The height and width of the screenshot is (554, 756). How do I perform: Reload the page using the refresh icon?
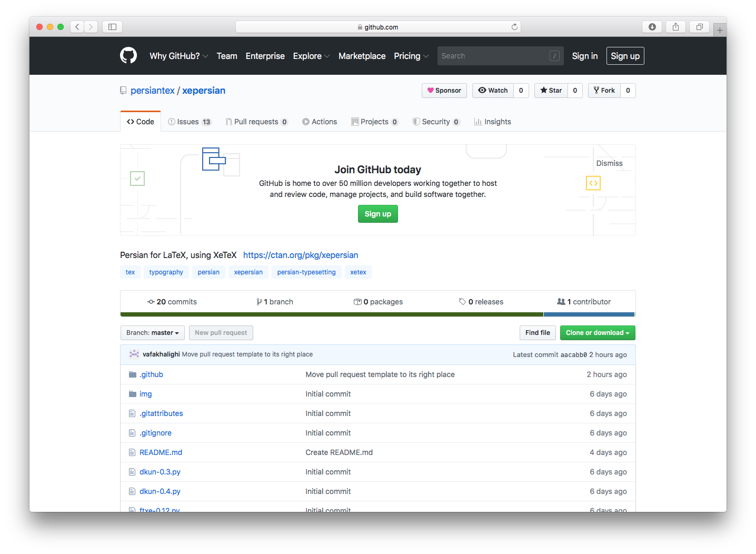point(514,27)
